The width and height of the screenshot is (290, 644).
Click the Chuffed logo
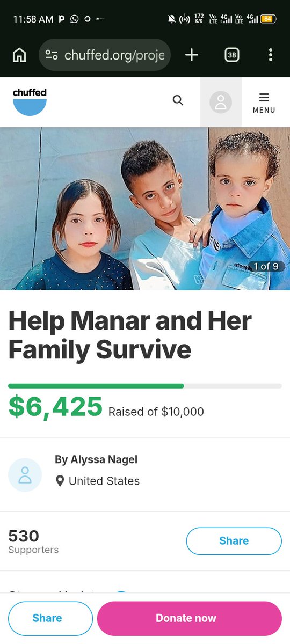pyautogui.click(x=30, y=102)
